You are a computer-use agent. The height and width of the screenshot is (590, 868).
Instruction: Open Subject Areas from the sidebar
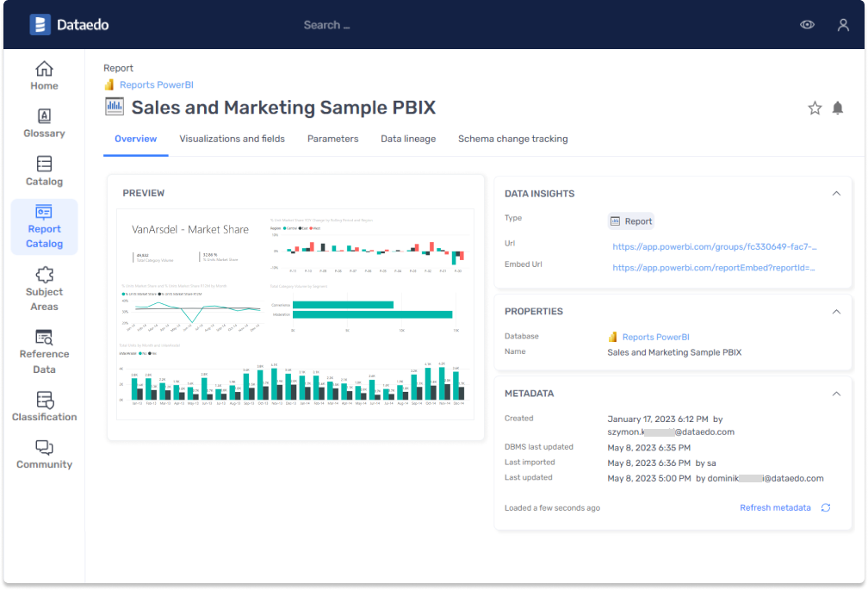pos(44,288)
